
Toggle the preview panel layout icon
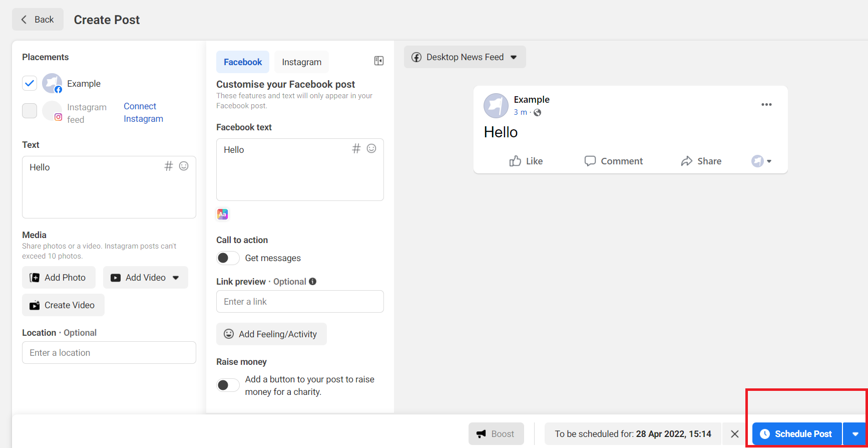point(379,61)
